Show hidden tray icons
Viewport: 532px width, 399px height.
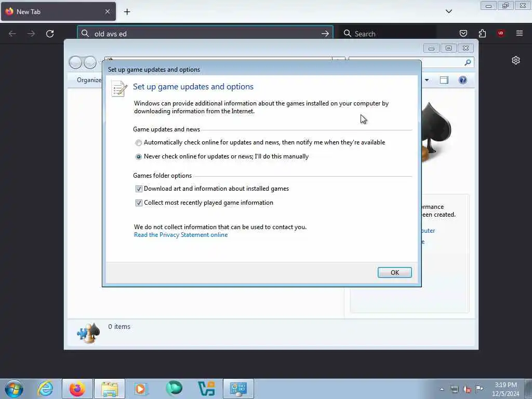pos(442,389)
